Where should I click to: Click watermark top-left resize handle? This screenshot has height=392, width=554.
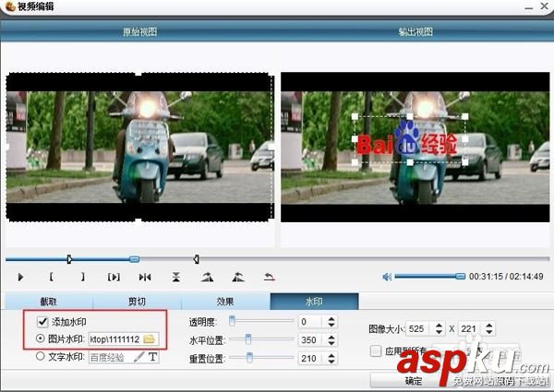click(355, 116)
